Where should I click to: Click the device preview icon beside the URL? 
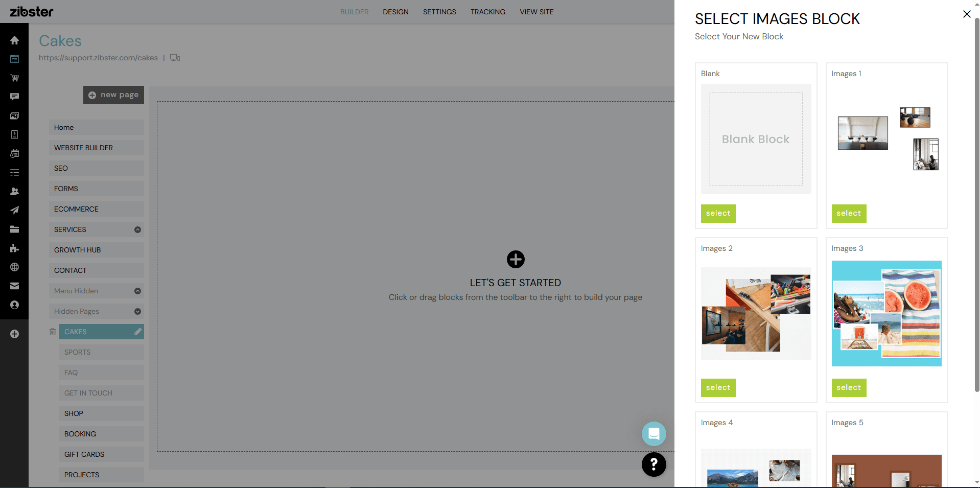(175, 58)
